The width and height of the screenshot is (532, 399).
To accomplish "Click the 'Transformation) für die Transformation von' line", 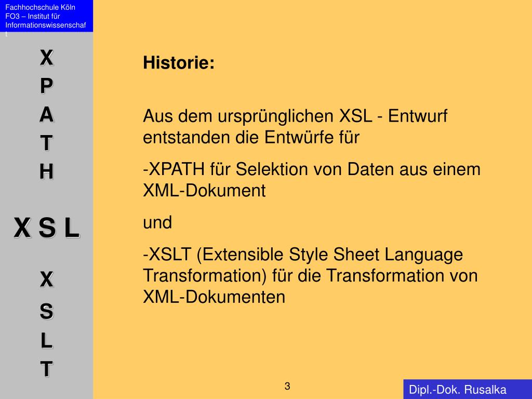I will pos(311,275).
